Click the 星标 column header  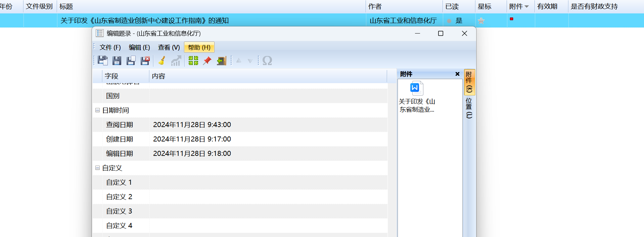tap(491, 6)
